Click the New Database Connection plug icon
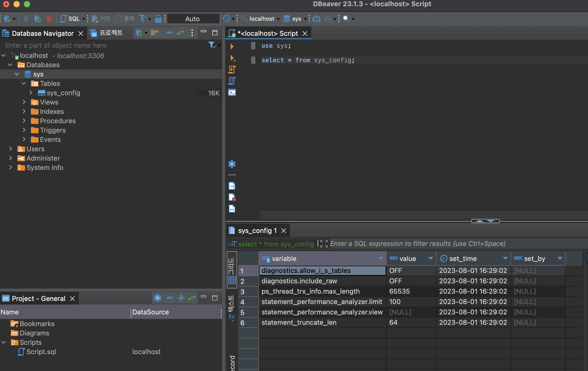 pos(7,19)
